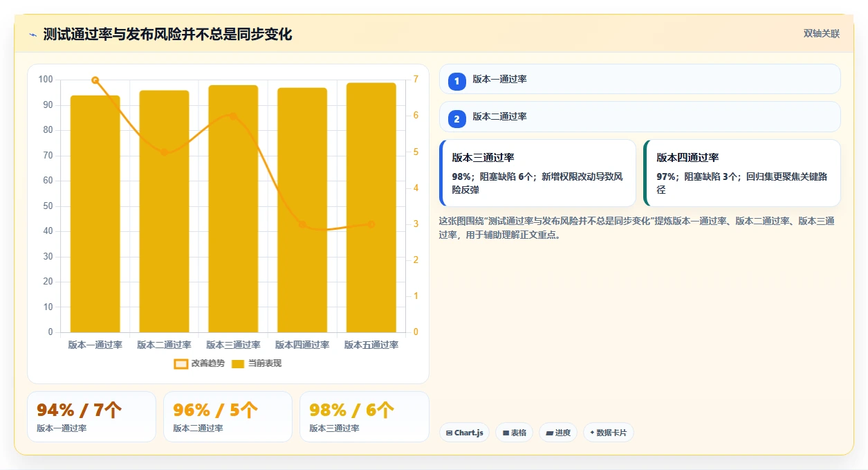This screenshot has height=470, width=868.
Task: Open the 版本三通过率 detail card
Action: [537, 173]
